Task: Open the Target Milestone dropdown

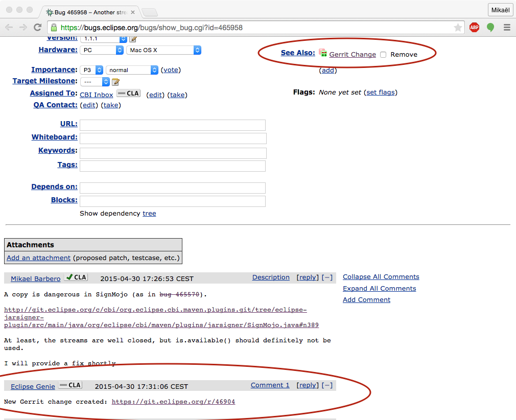Action: pos(95,82)
